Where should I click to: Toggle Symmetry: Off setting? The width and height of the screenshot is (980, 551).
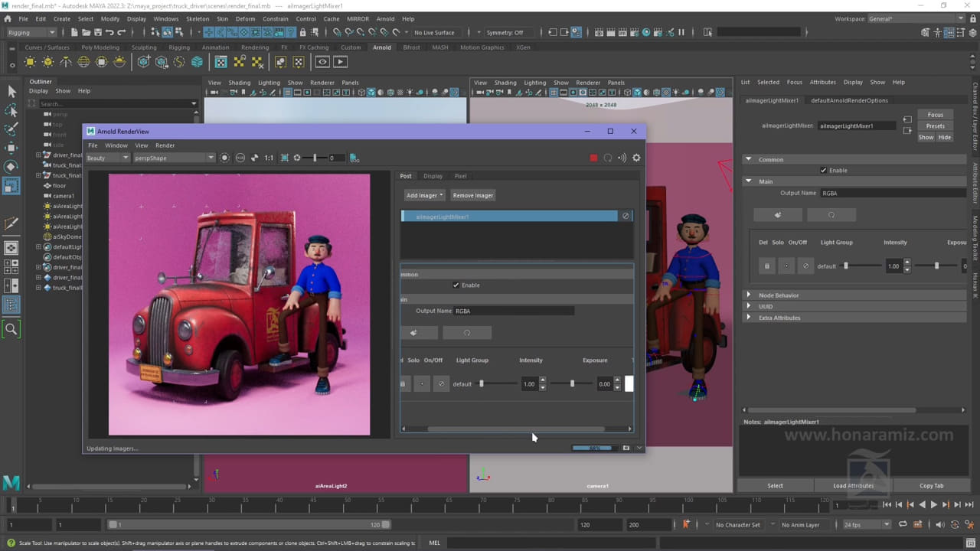click(505, 32)
